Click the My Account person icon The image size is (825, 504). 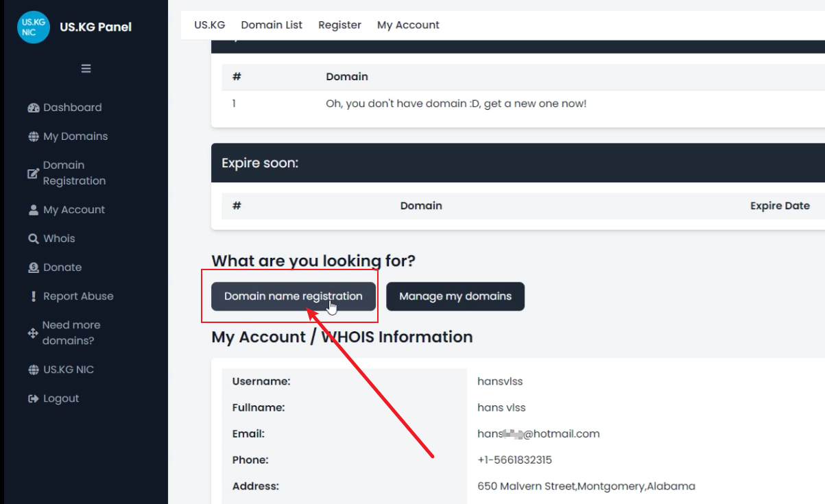click(34, 210)
